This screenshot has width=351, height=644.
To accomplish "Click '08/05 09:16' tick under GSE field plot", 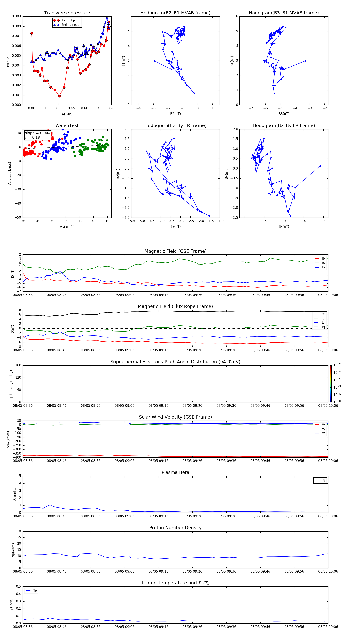I will 158,295.
